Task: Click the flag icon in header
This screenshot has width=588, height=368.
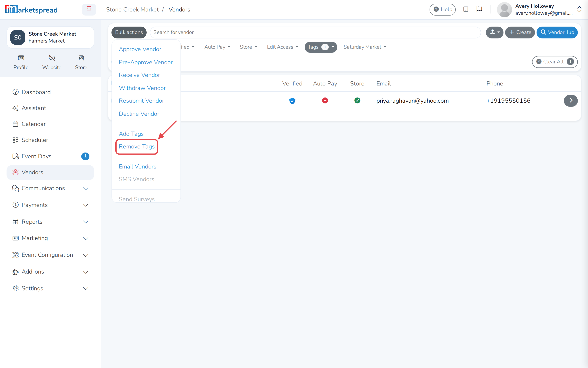Action: pyautogui.click(x=479, y=9)
